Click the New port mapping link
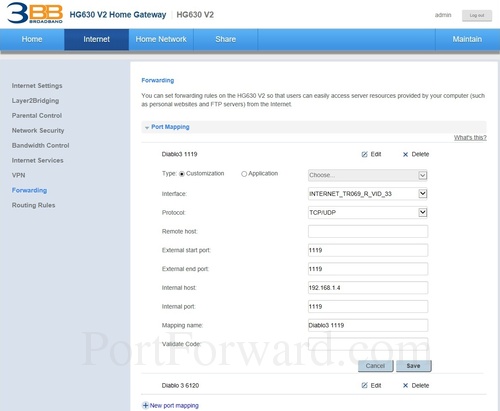 (x=174, y=405)
